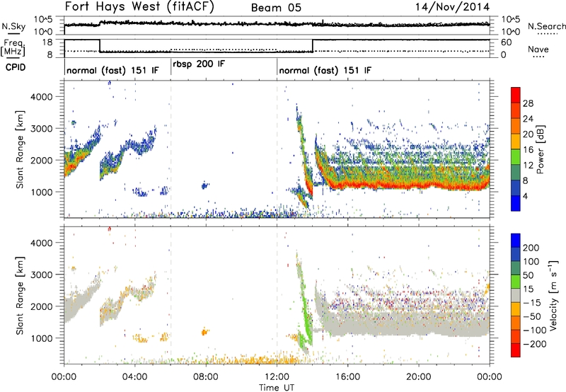This screenshot has height=392, width=566.
Task: Select the '24' power colorbar value
Action: [x=528, y=119]
